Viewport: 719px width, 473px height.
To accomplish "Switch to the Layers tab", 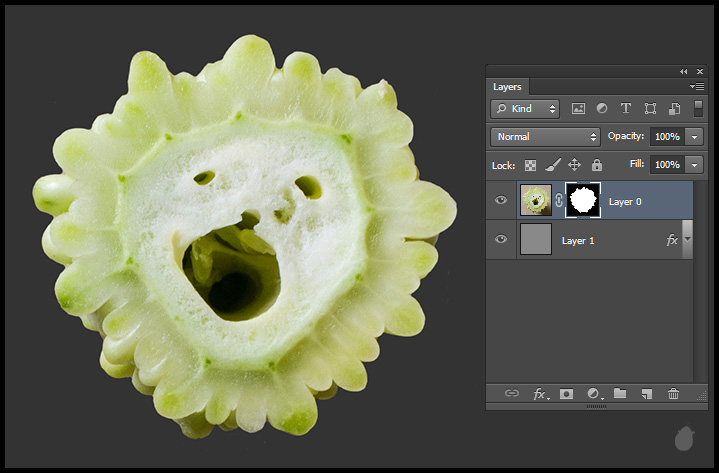I will pos(507,87).
